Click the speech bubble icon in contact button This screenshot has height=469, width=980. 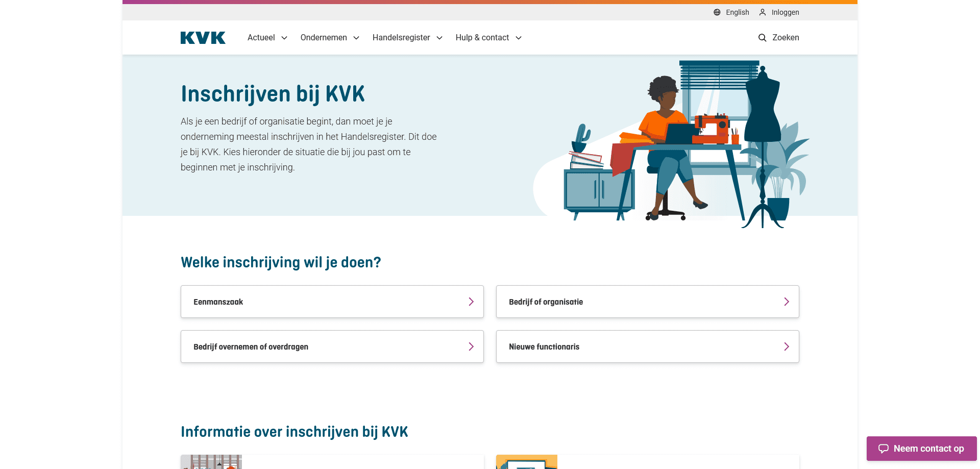pyautogui.click(x=884, y=449)
